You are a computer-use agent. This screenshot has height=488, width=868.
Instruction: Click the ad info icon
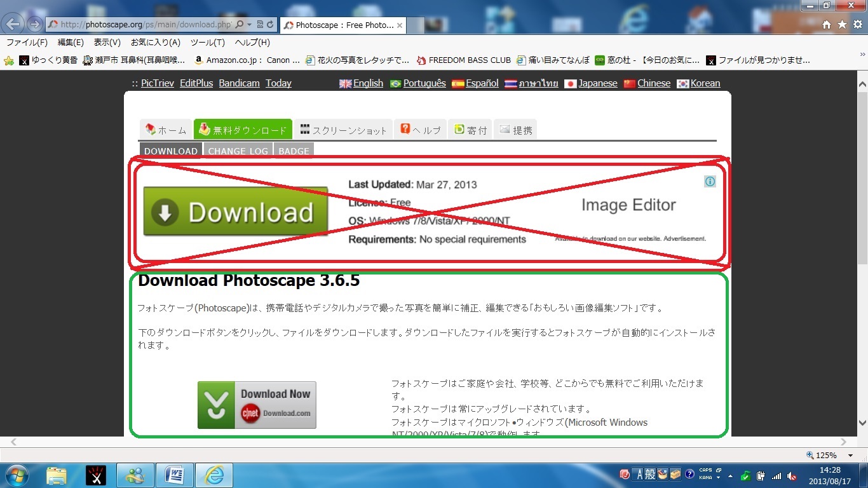[x=710, y=181]
